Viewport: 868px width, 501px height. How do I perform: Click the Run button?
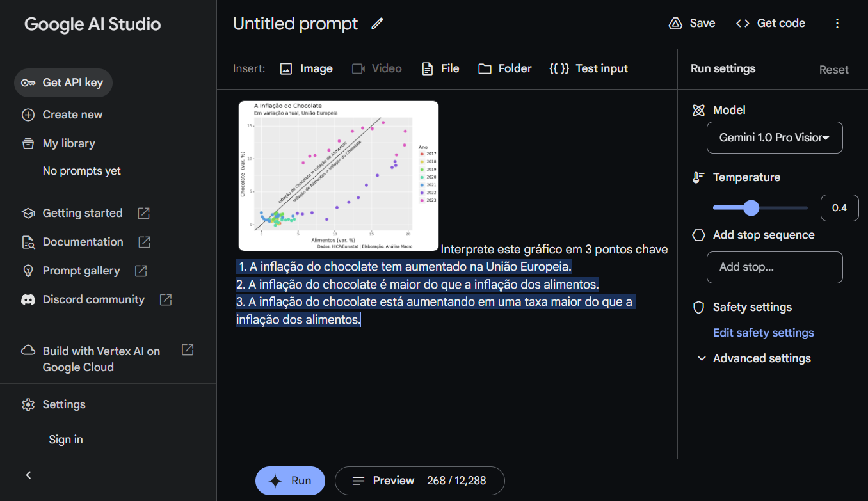tap(290, 481)
